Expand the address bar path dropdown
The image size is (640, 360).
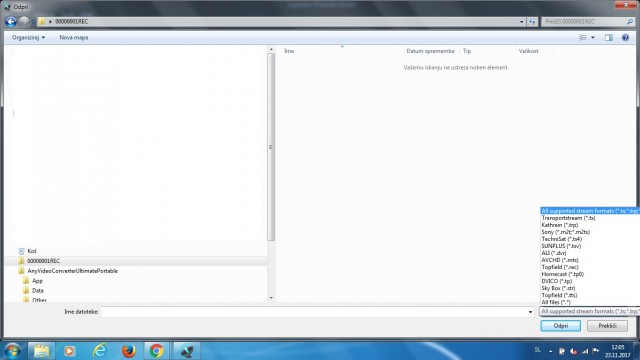tap(521, 22)
